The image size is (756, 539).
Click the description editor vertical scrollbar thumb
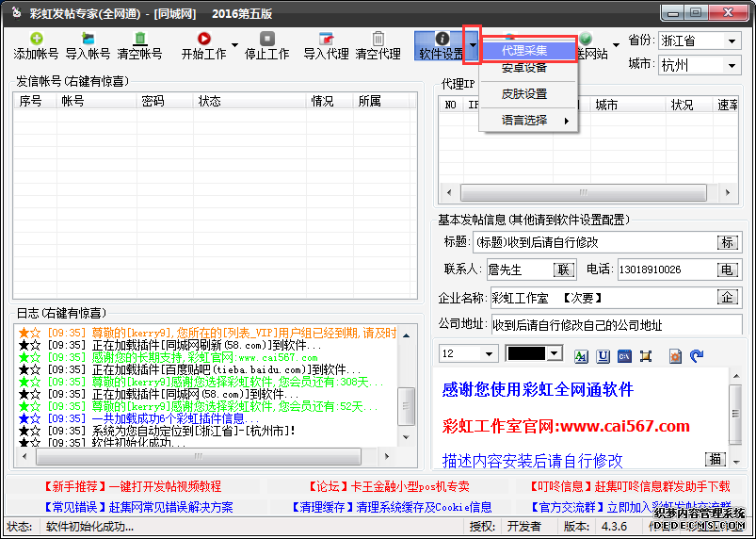[x=735, y=414]
